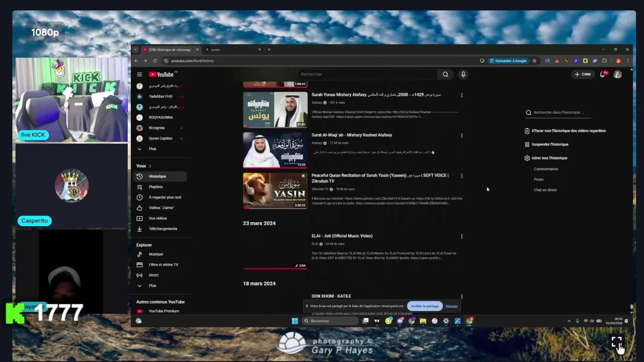Open À regarder plus tard
This screenshot has width=644, height=362.
click(160, 197)
